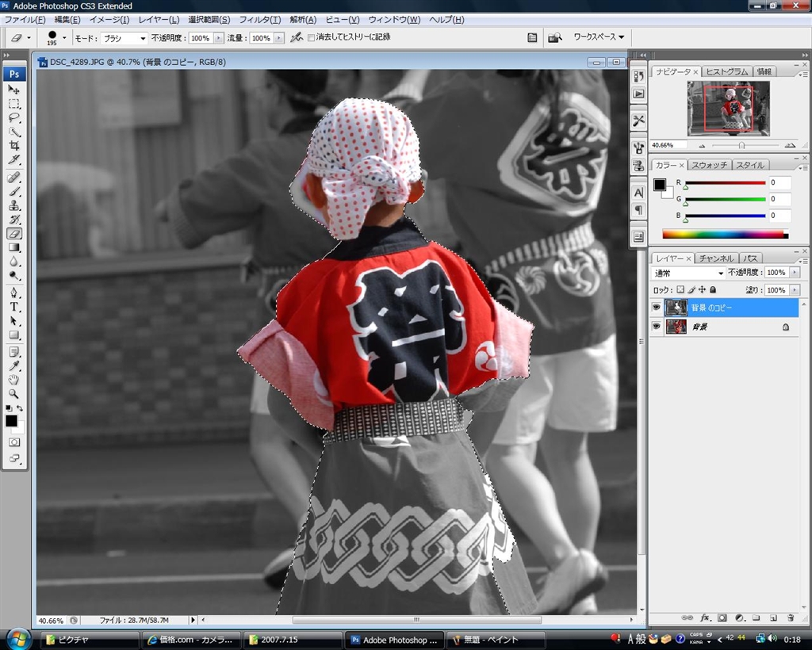
Task: Open the History panel dock icon
Action: tap(638, 77)
